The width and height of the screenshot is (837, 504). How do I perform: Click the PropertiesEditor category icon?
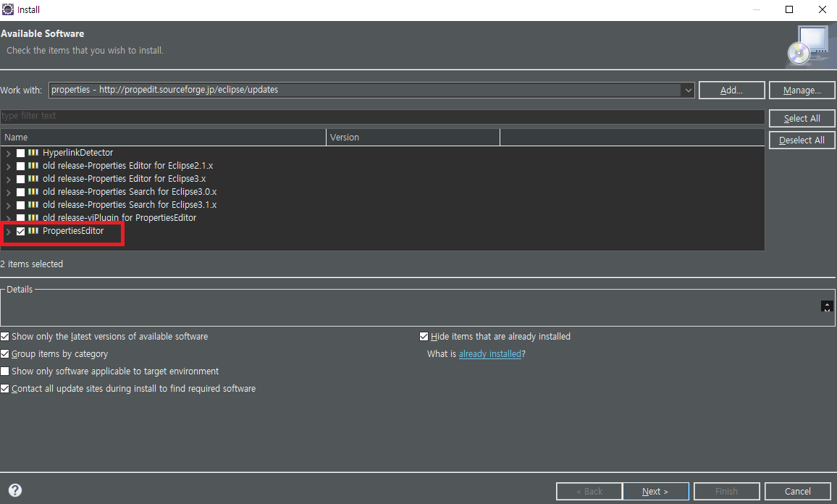[33, 231]
